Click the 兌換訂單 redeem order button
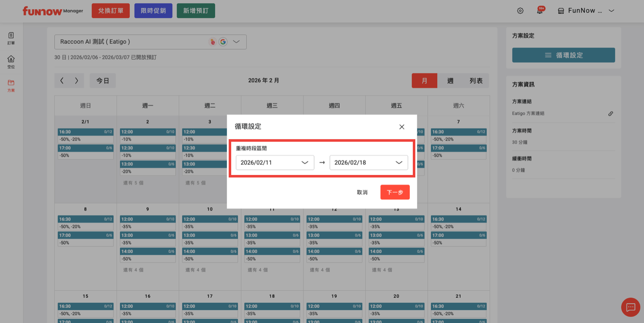 (x=111, y=11)
